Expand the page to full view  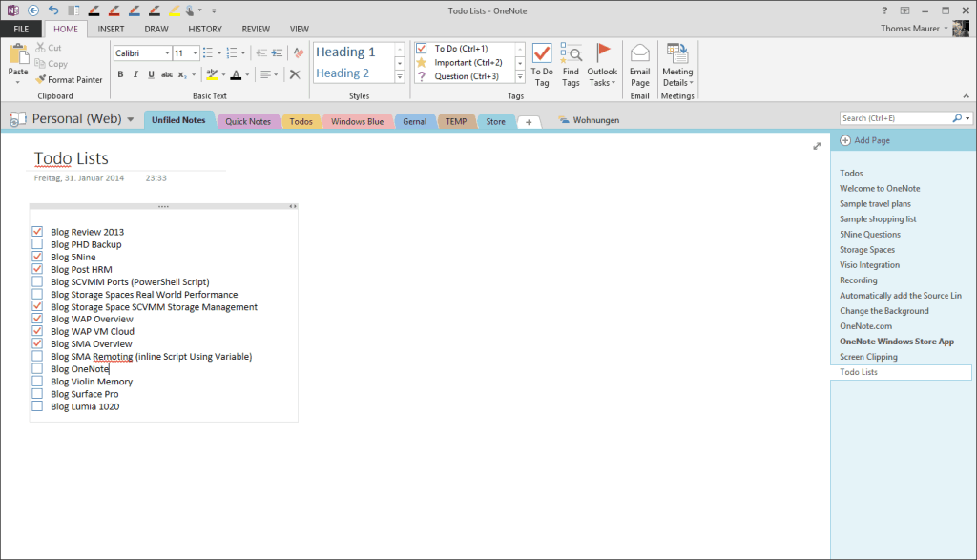pos(817,146)
